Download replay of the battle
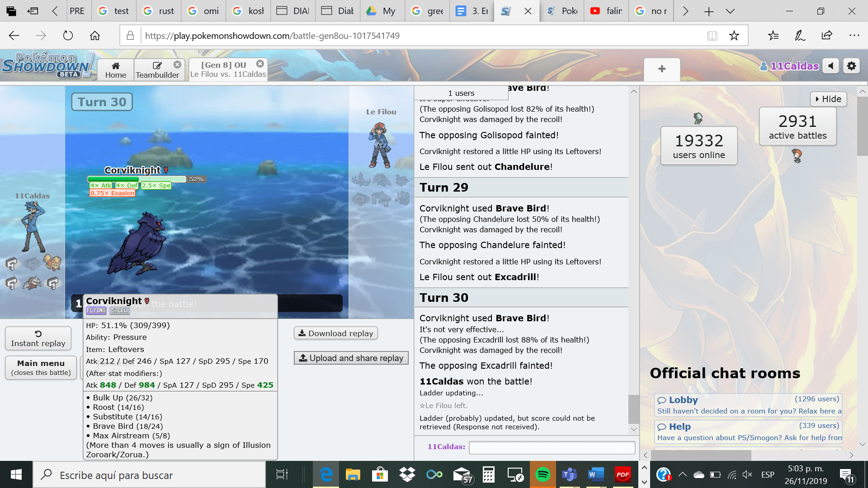868x488 pixels. (x=336, y=333)
